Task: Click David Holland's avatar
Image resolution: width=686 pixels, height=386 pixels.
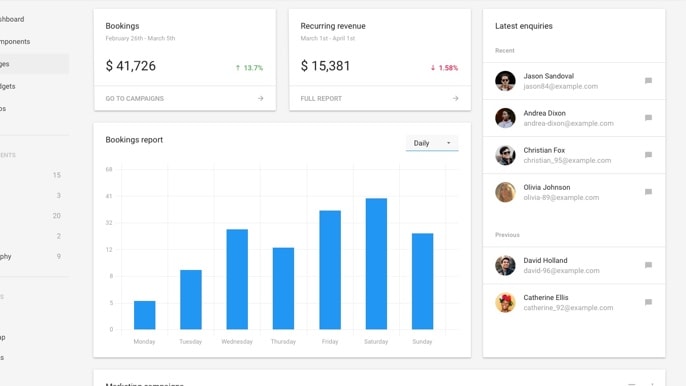Action: pos(505,265)
